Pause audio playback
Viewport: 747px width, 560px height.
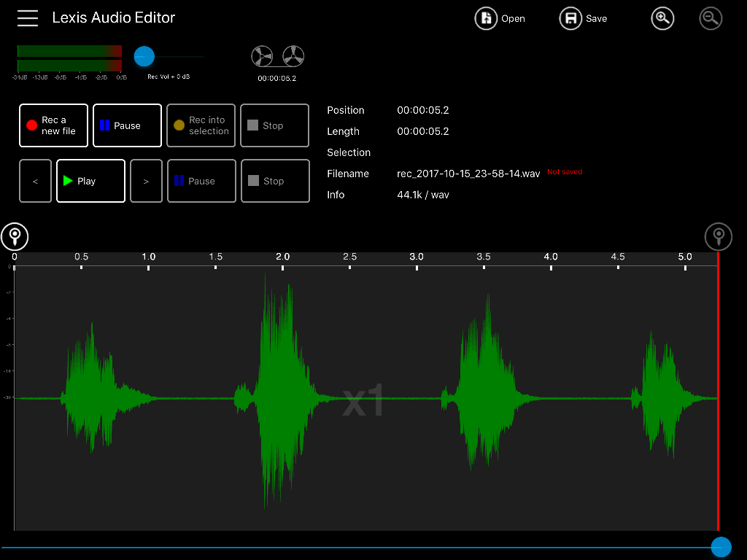(201, 181)
